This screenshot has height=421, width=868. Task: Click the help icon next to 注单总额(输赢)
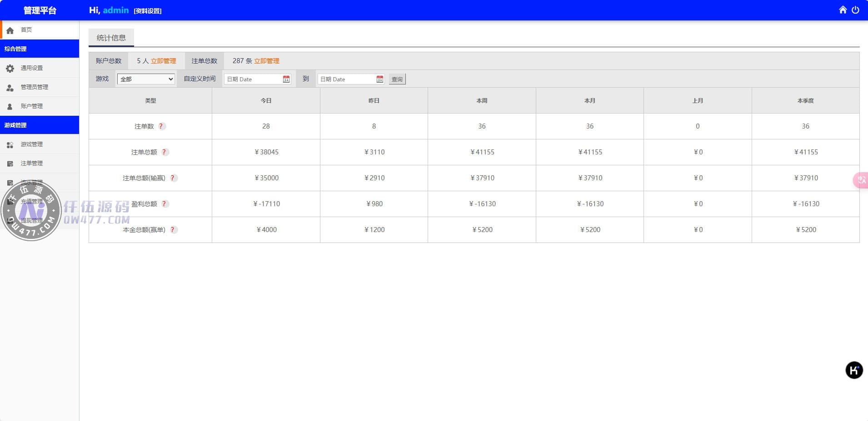tap(173, 178)
